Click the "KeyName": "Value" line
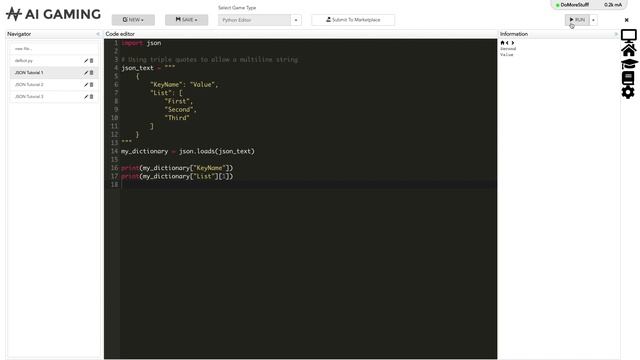The image size is (640, 360). (x=184, y=84)
